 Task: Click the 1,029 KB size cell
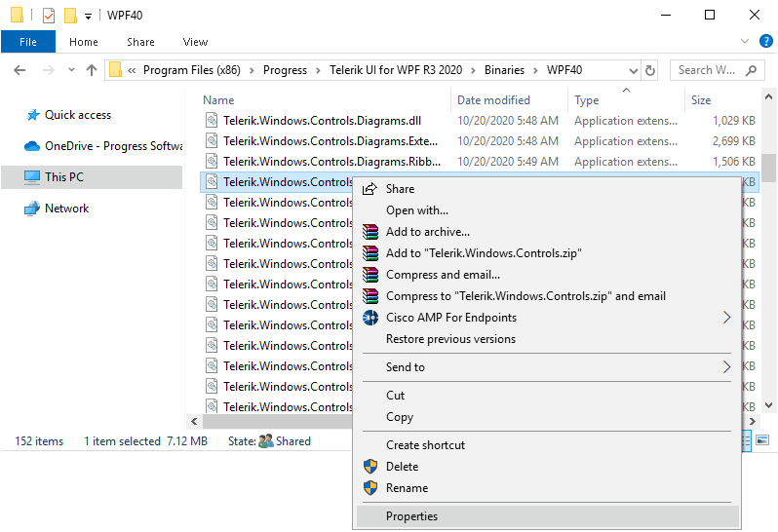coord(734,121)
